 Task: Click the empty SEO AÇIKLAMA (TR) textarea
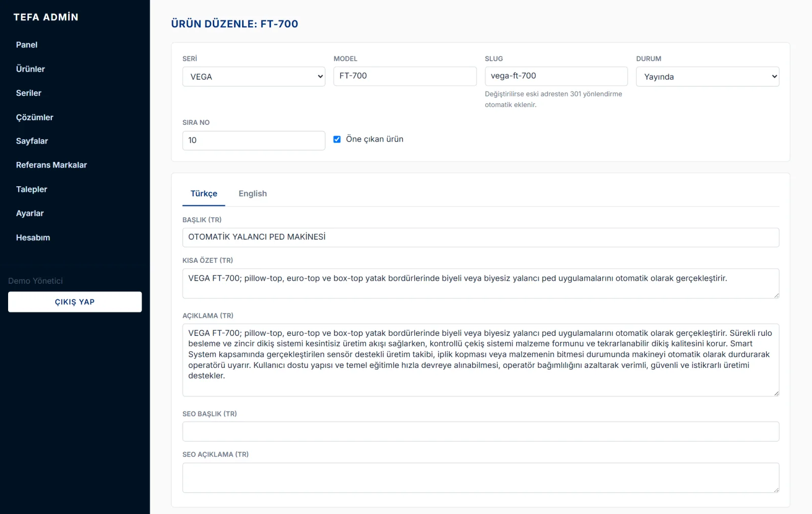point(481,478)
